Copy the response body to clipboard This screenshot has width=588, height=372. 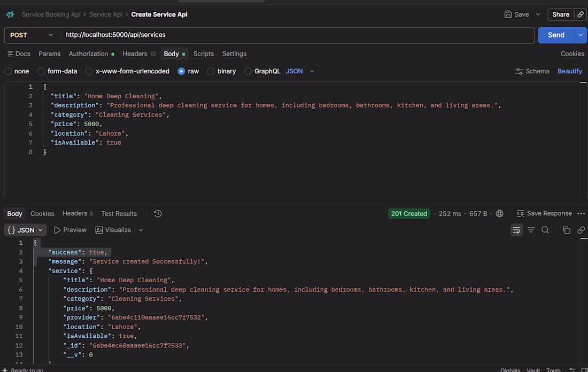click(567, 230)
